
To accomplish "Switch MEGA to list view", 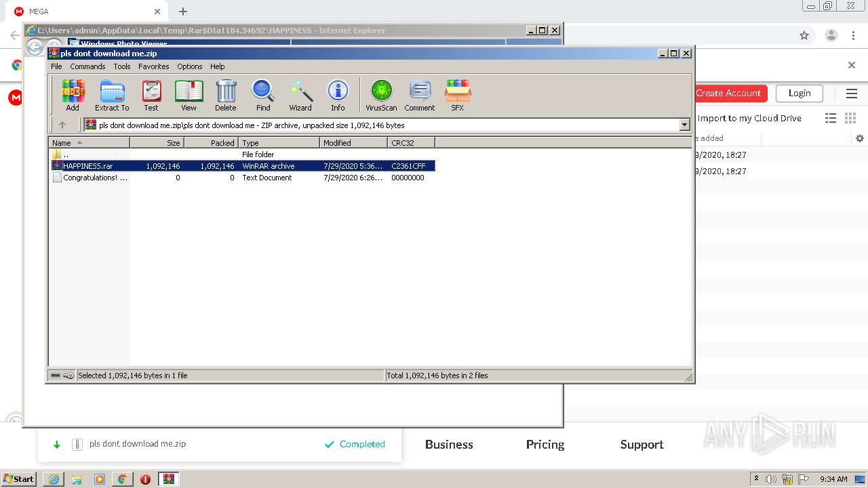I will click(831, 118).
